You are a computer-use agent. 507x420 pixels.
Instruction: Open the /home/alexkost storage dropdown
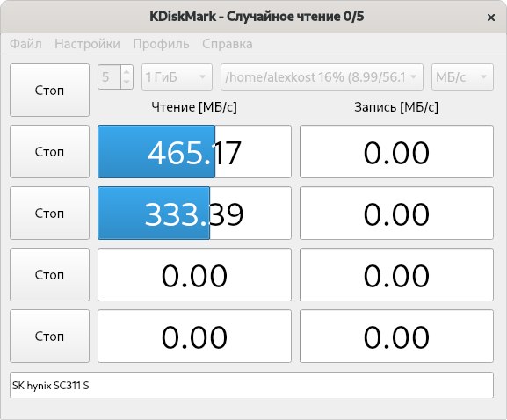pos(322,77)
